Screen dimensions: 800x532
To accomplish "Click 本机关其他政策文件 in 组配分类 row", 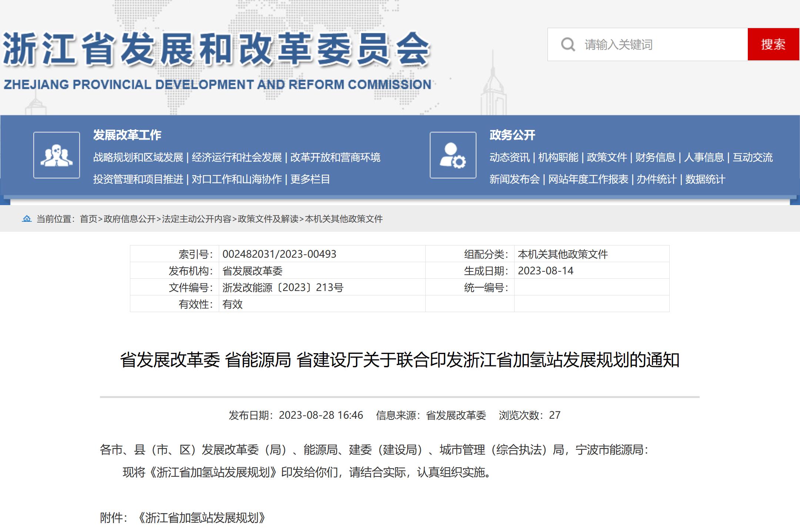I will pos(563,254).
